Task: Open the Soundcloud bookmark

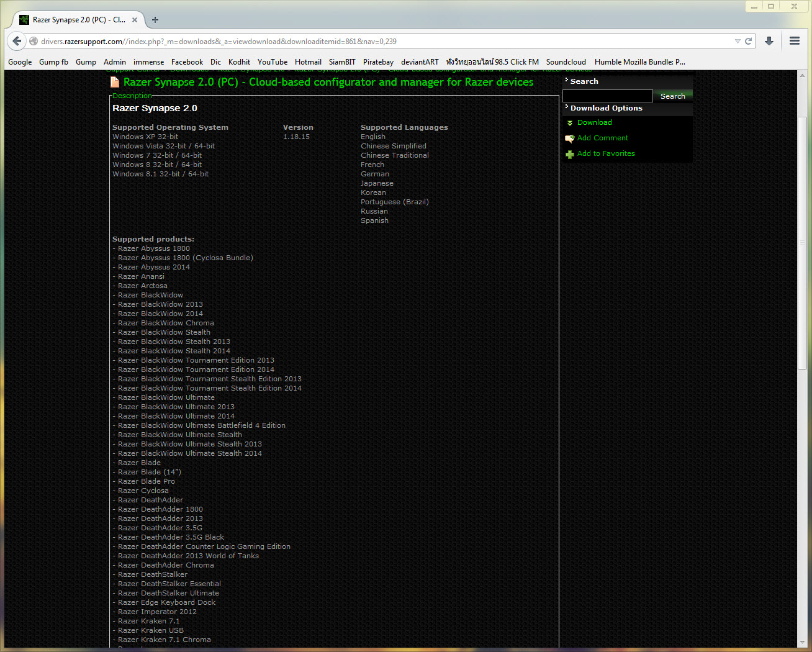Action: (566, 62)
